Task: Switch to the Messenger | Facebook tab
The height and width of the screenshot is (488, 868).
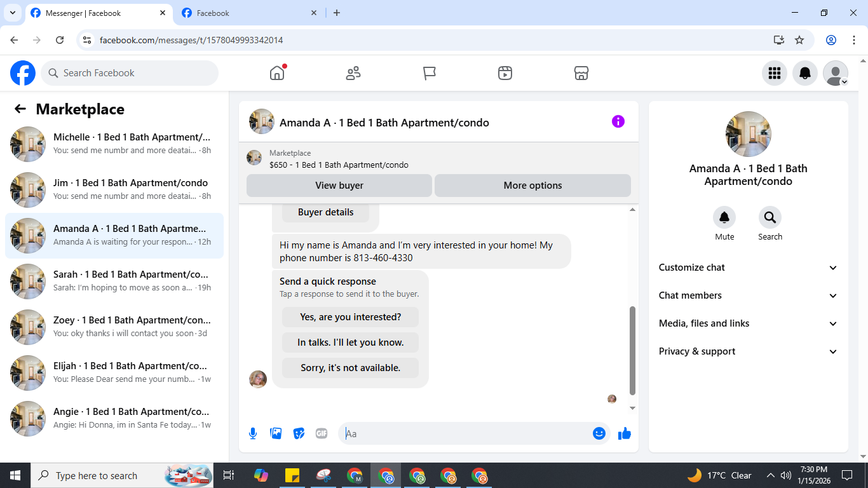Action: [98, 13]
